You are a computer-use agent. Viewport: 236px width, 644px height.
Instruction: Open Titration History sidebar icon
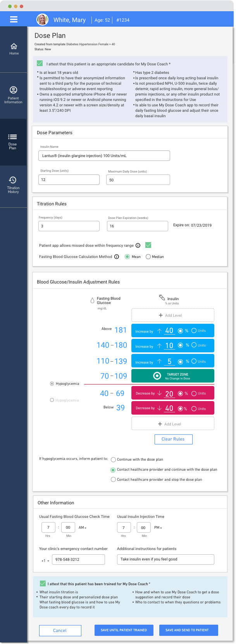point(13,184)
